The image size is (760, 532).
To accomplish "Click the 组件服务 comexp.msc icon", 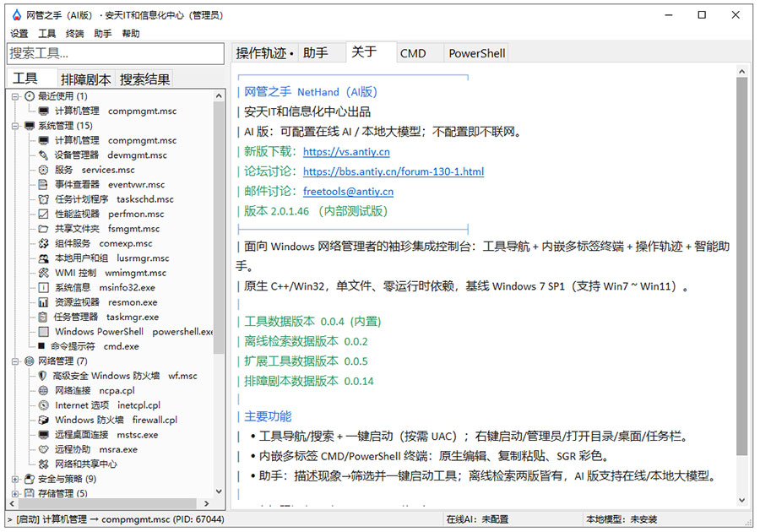I will coord(44,243).
